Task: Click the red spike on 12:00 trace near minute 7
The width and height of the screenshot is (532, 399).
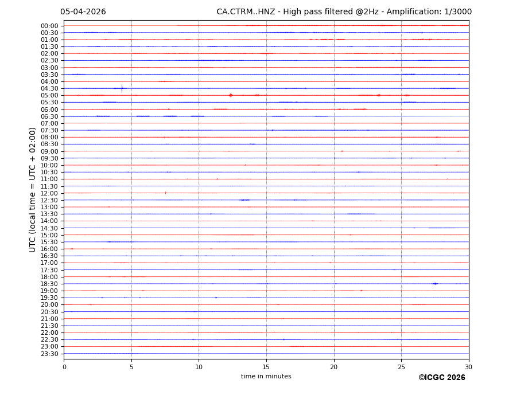Action: point(166,193)
